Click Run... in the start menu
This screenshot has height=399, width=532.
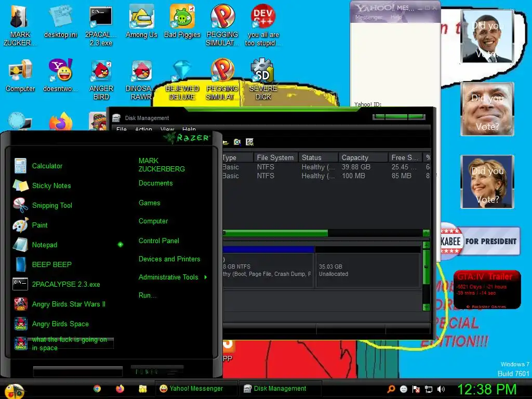[x=147, y=295]
